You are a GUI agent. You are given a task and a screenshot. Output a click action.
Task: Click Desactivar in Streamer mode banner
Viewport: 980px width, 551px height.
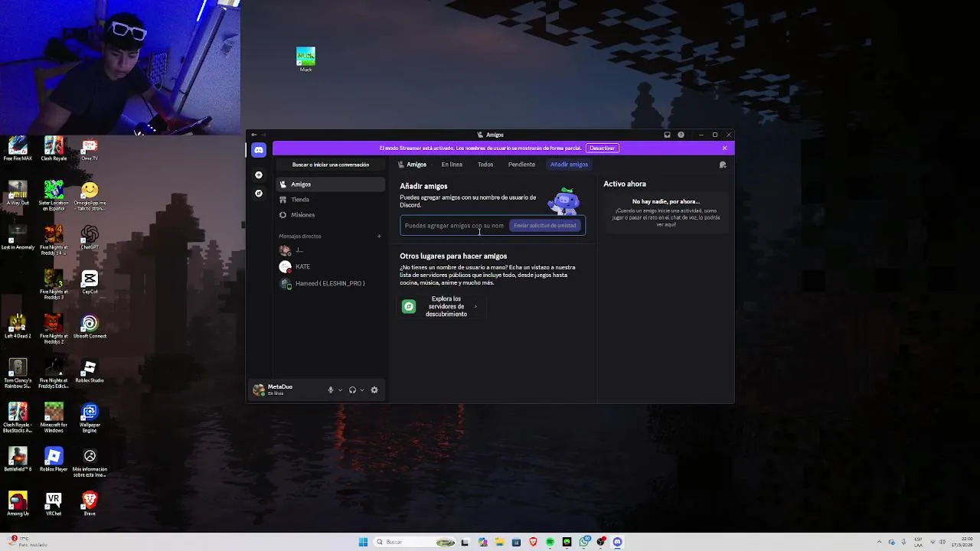pos(602,148)
